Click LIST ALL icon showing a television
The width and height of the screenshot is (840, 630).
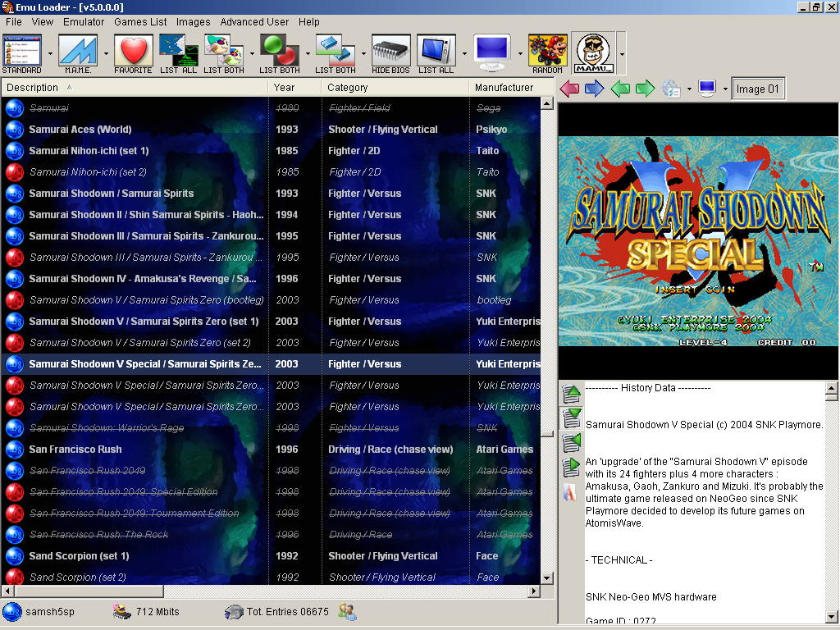[x=436, y=53]
